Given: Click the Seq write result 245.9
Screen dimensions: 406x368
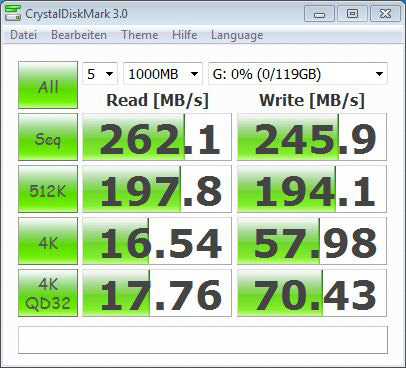Looking at the screenshot, I should pyautogui.click(x=312, y=137).
